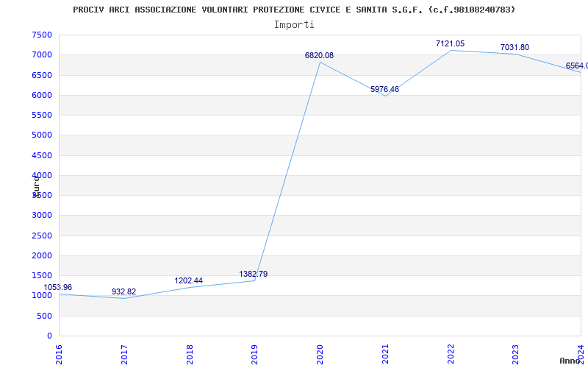This screenshot has height=368, width=588.
Task: Select the 2500 y-axis tick label
Action: pyautogui.click(x=42, y=236)
